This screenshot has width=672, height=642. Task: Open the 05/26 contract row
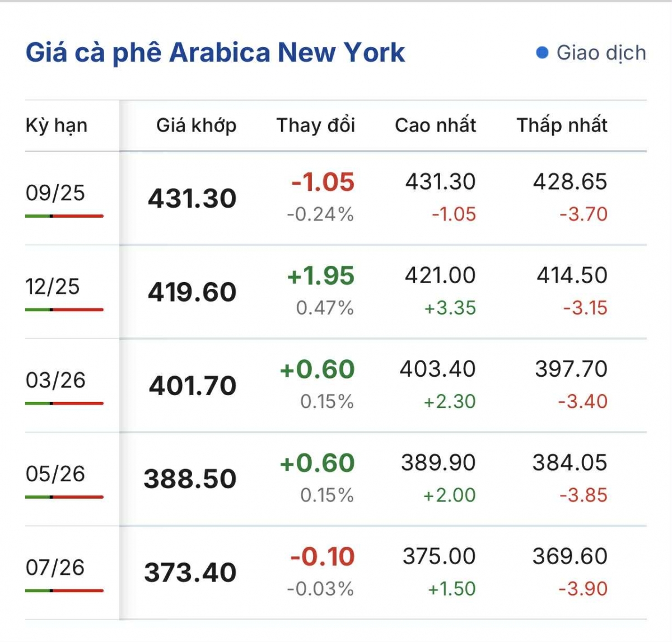[336, 479]
